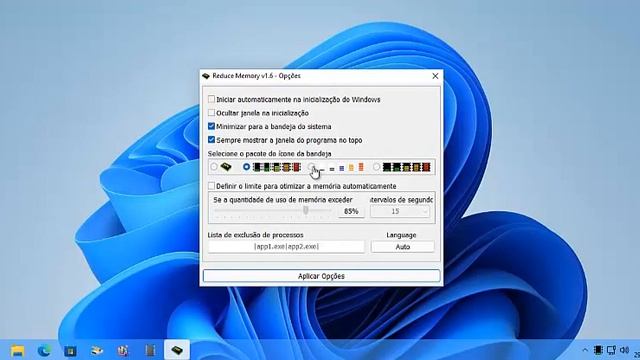
Task: Check 'Ocultar janela na inicialização' option
Action: 211,113
